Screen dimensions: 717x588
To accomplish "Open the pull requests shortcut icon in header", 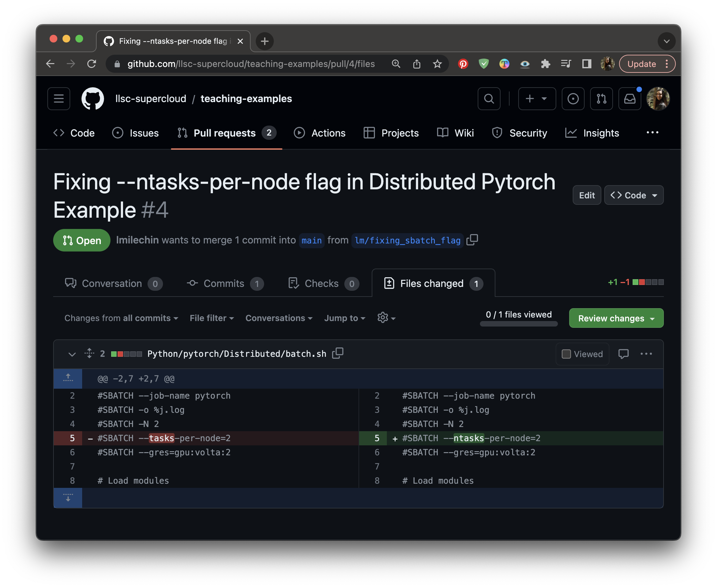I will [601, 99].
